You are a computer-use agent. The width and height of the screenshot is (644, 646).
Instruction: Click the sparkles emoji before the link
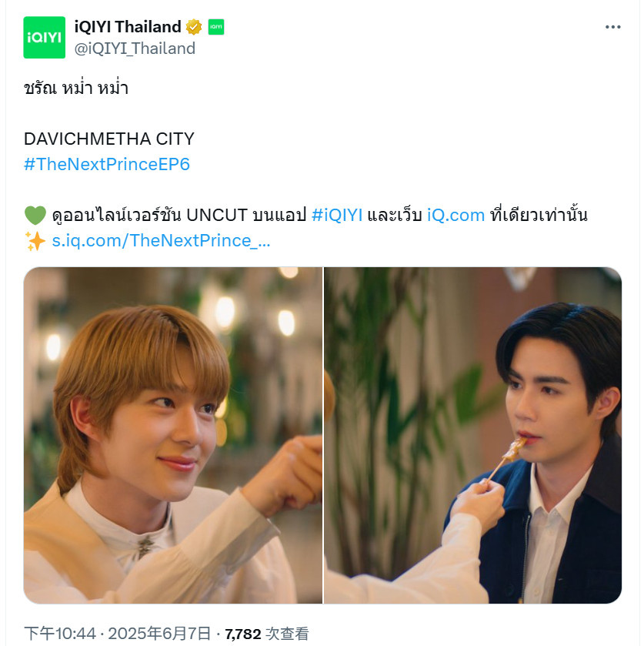point(35,241)
